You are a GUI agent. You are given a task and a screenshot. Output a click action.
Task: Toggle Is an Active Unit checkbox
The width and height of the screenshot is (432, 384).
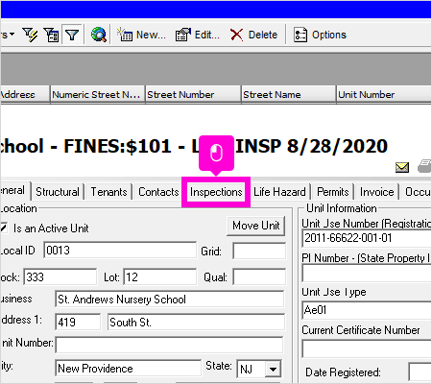point(4,228)
